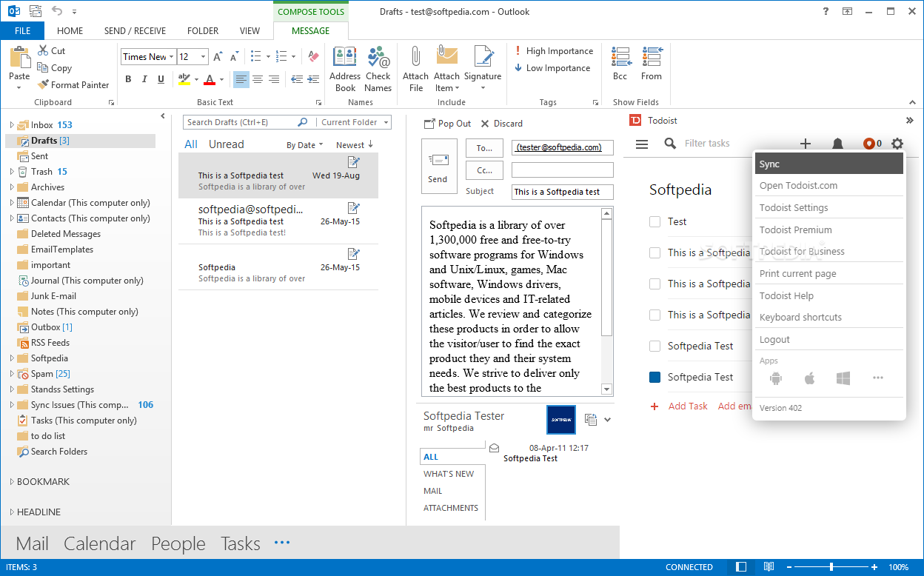The height and width of the screenshot is (576, 924).
Task: Open the FILE tab
Action: (22, 31)
